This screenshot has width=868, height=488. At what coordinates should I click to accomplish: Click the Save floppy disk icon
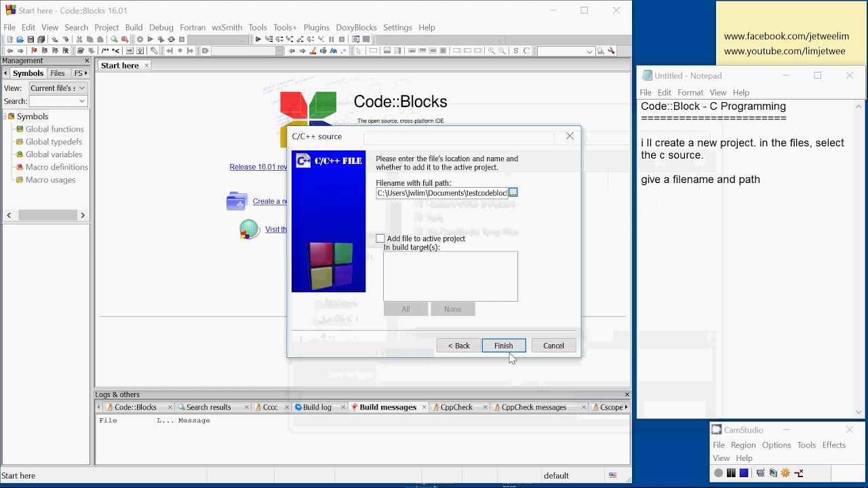pos(31,39)
